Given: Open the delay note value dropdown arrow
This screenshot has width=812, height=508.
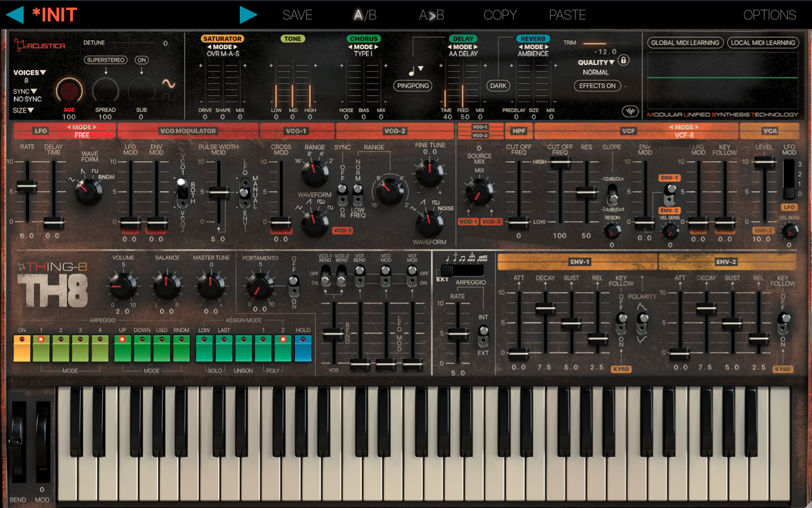Looking at the screenshot, I should pos(420,69).
